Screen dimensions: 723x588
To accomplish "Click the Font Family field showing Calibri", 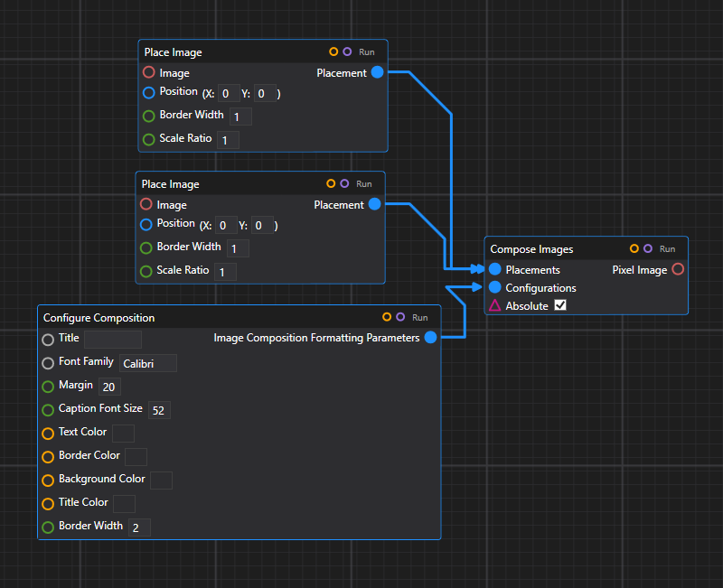I will pyautogui.click(x=148, y=364).
